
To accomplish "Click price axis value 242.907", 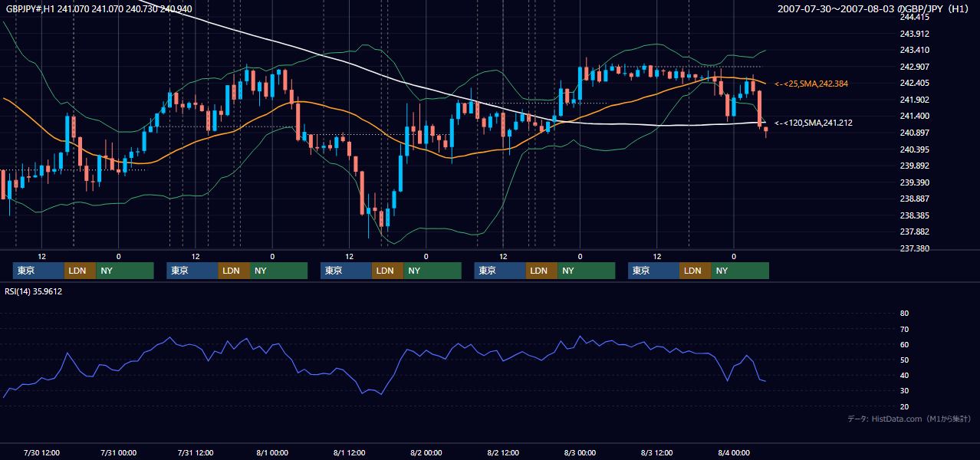I will 914,66.
